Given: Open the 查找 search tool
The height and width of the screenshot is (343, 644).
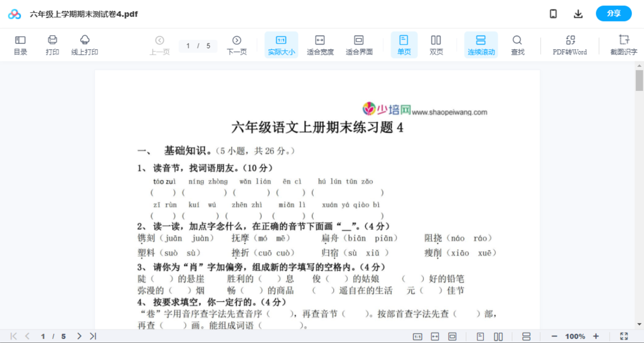Looking at the screenshot, I should tap(517, 45).
